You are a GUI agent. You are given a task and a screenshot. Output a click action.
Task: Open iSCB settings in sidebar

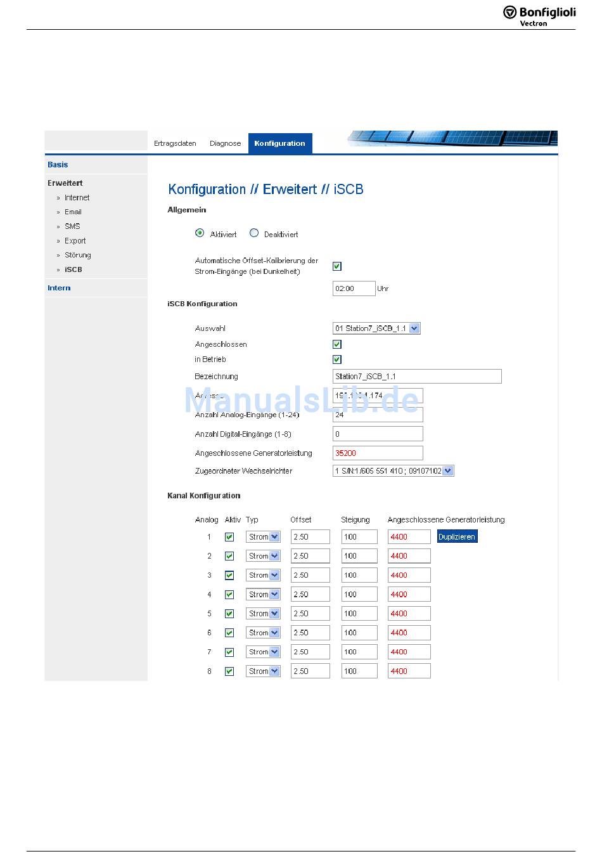tap(74, 269)
